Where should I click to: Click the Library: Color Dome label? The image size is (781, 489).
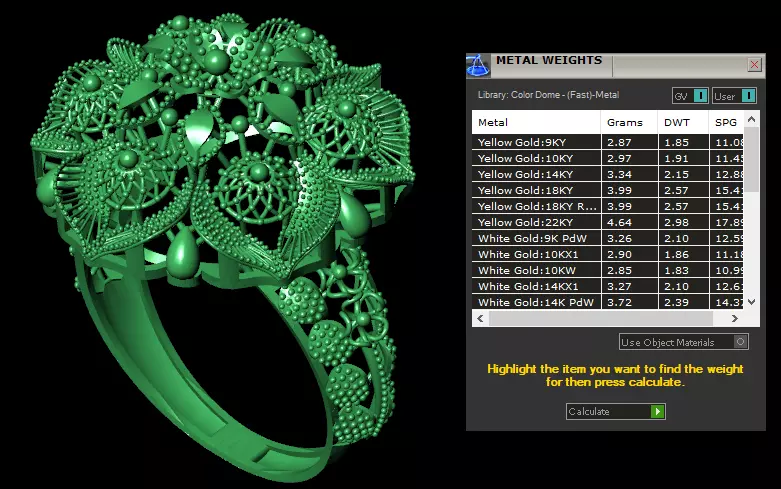[548, 95]
